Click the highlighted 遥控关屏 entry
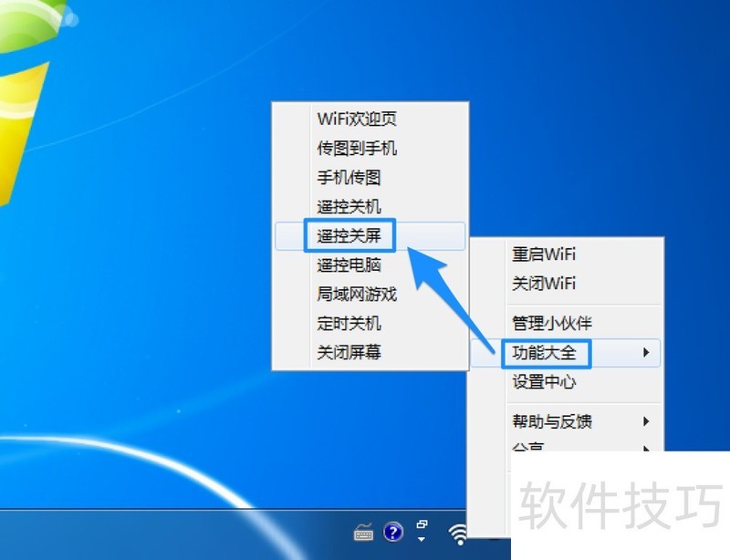Viewport: 730px width, 560px height. (x=370, y=235)
